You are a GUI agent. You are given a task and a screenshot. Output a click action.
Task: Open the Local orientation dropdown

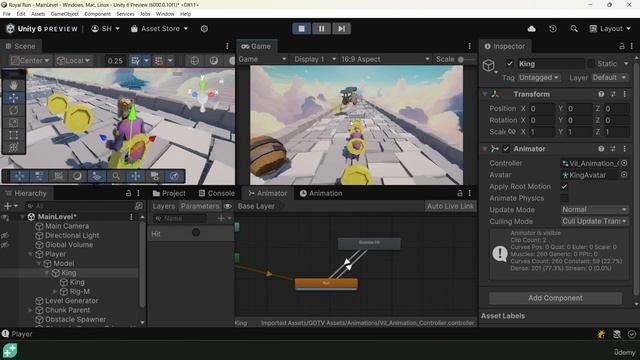click(x=73, y=61)
